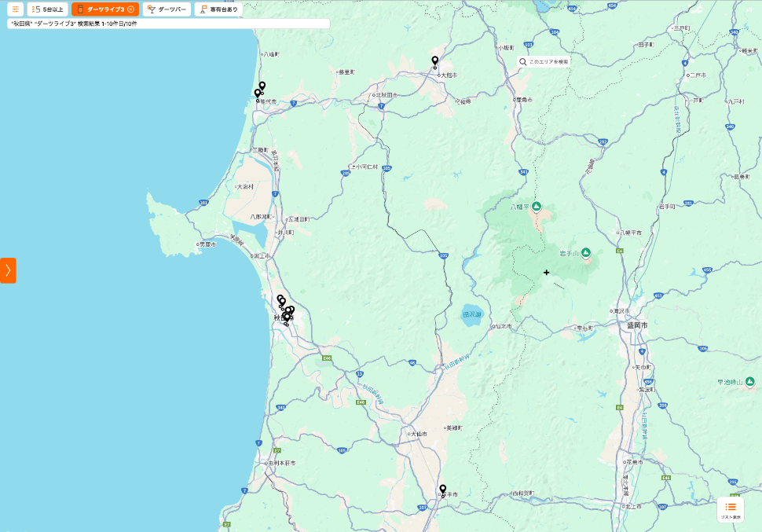Click the lower pin at 能代市

coord(257,94)
